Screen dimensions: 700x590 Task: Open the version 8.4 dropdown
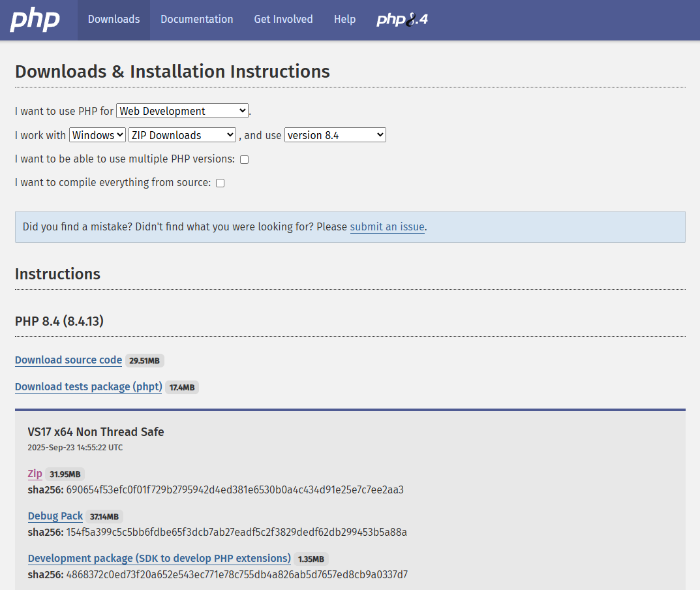tap(335, 135)
